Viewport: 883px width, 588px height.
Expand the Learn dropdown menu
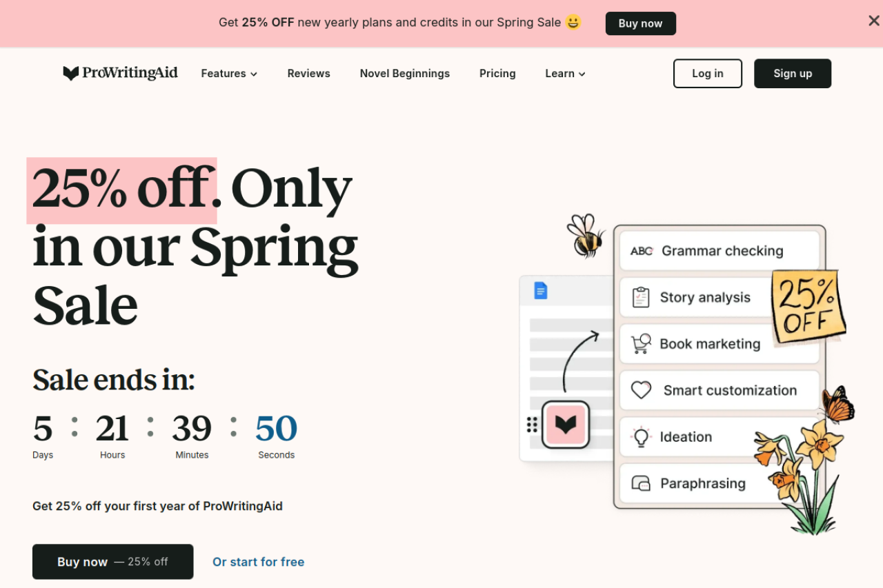click(x=565, y=73)
